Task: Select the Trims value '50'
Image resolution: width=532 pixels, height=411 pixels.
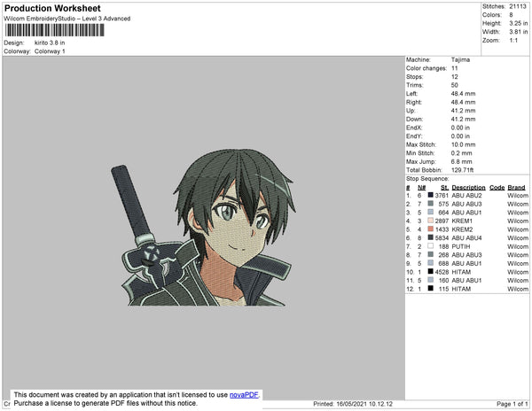Action: 454,85
